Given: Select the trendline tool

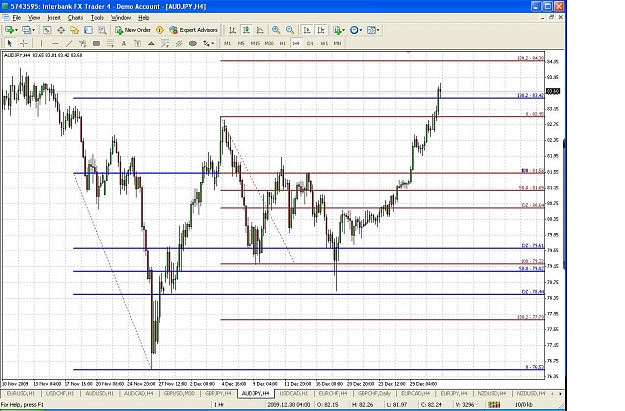Looking at the screenshot, I should click(69, 43).
